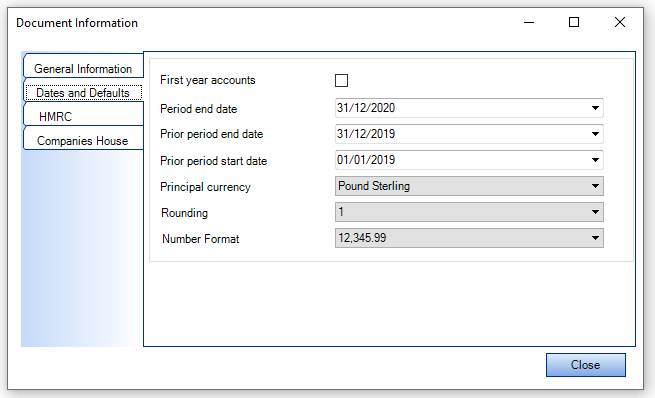Open the Number Format dropdown arrow

pos(595,238)
